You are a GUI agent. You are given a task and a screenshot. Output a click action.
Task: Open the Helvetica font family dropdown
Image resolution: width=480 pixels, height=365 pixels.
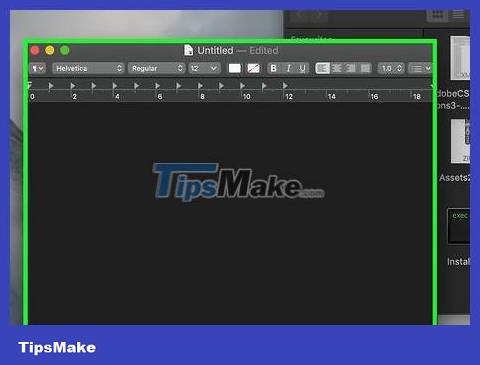(88, 68)
